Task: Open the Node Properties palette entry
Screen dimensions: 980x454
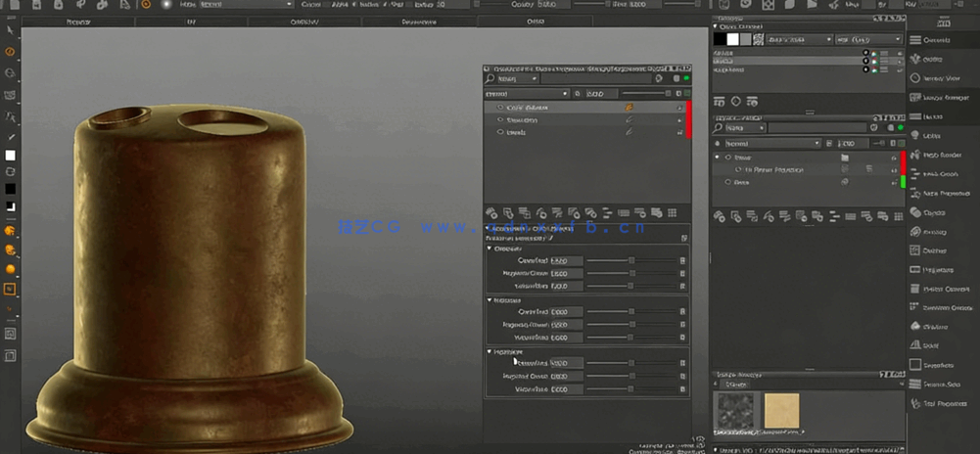Action: pyautogui.click(x=940, y=194)
